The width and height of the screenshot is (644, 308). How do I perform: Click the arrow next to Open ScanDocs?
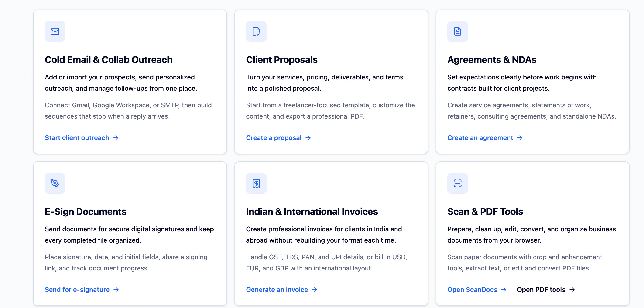pos(504,290)
